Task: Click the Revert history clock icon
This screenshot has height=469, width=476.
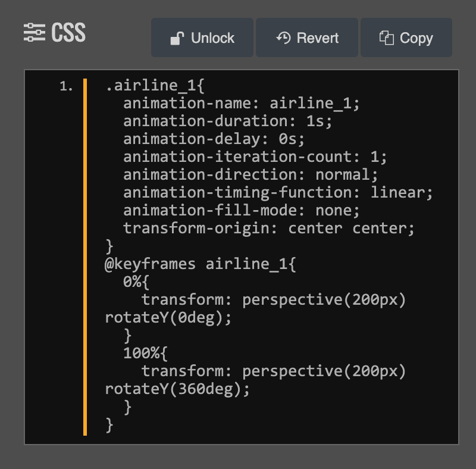Action: tap(283, 38)
